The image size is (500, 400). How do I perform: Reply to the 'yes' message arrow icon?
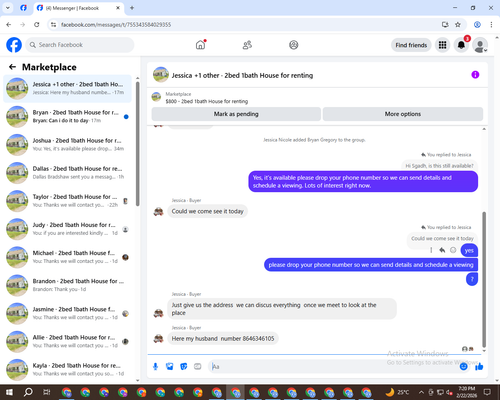tap(442, 250)
